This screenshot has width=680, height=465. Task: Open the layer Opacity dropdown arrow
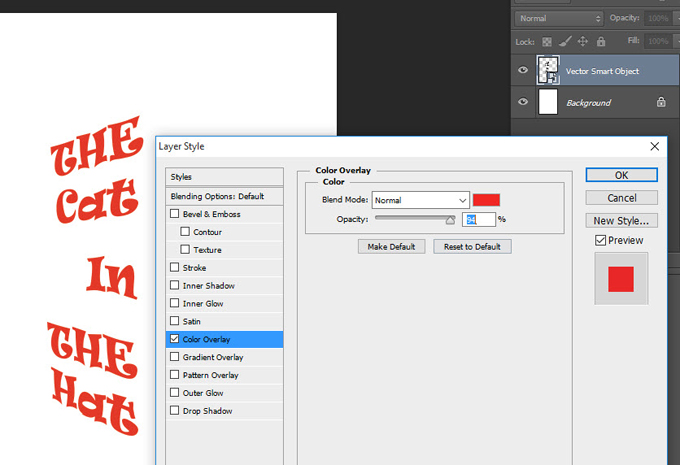coord(675,18)
